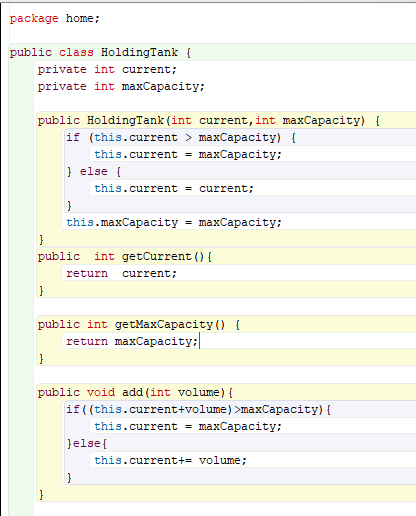Place cursor on 'HoldingTank' class name declaration

[139, 52]
